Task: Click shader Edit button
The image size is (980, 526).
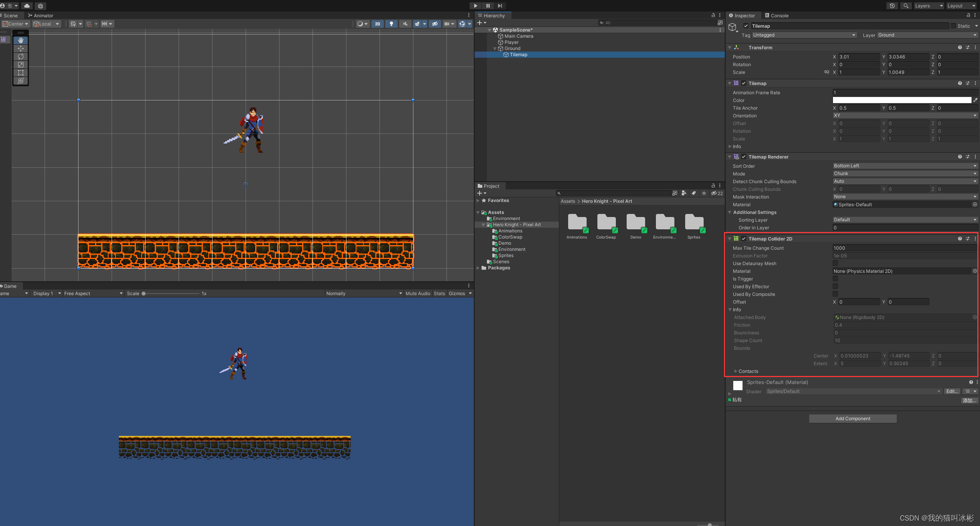Action: pyautogui.click(x=952, y=391)
